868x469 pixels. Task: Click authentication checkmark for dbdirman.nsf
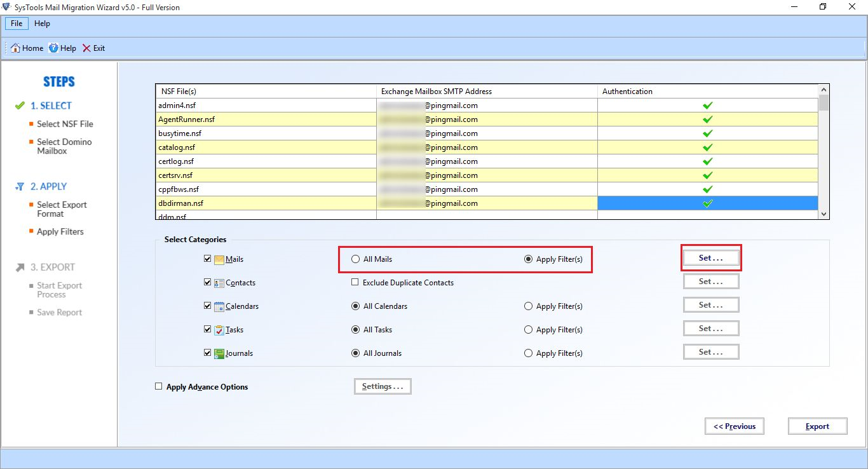707,203
